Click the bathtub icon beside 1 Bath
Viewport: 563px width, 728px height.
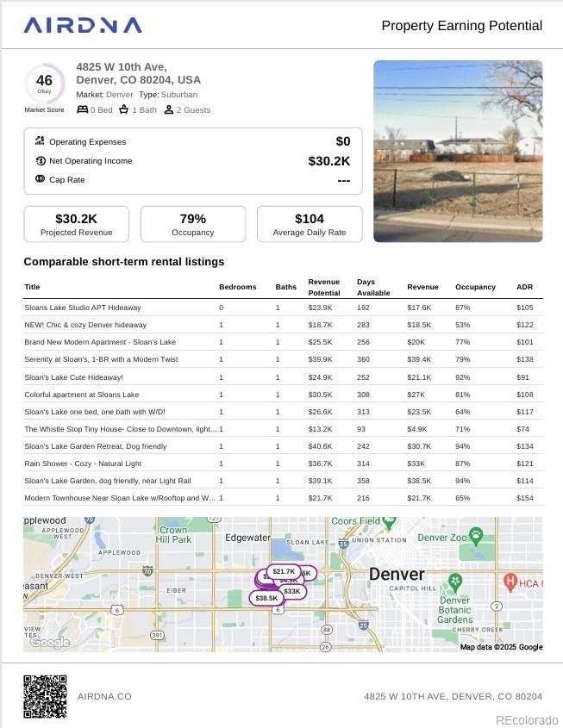(124, 109)
